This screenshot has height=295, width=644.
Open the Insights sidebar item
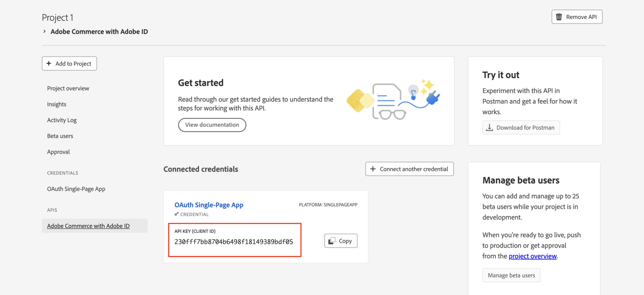[x=57, y=104]
